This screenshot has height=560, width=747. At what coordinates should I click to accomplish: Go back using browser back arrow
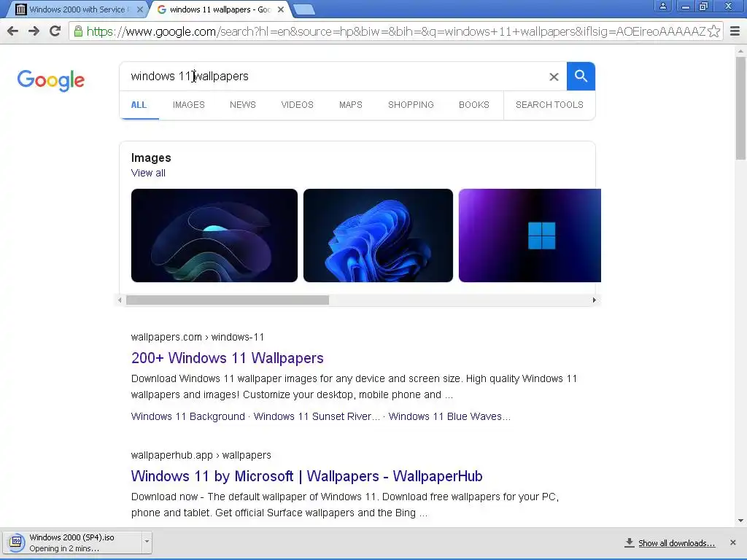tap(13, 31)
